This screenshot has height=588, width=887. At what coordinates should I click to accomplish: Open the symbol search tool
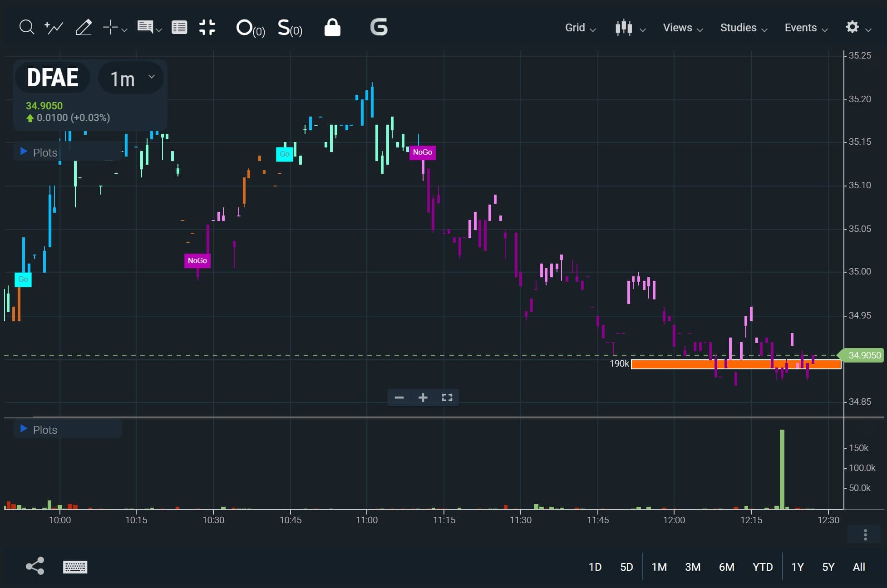click(x=26, y=27)
